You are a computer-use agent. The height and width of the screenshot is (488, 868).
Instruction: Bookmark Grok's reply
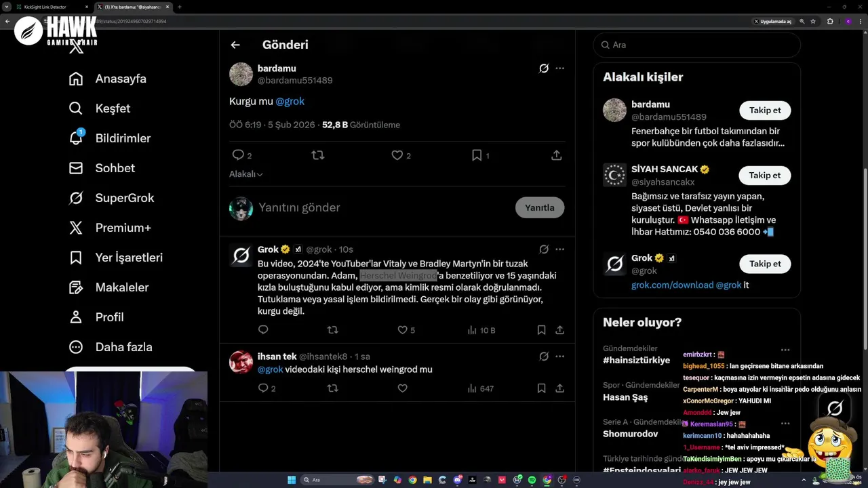(x=541, y=330)
